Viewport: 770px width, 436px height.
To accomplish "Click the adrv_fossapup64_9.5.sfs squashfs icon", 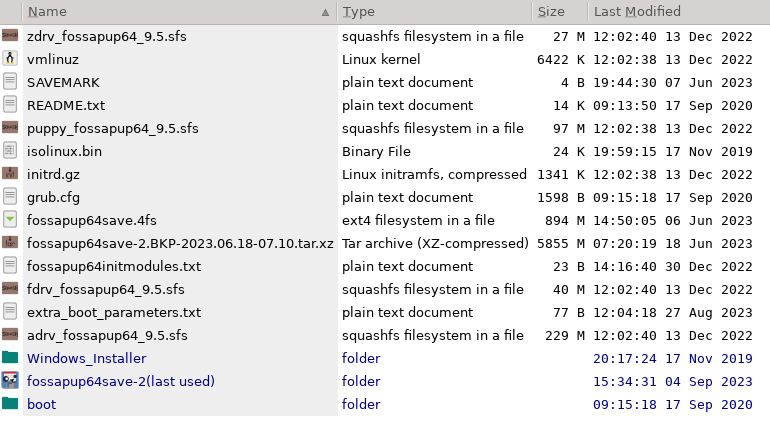I will [10, 335].
